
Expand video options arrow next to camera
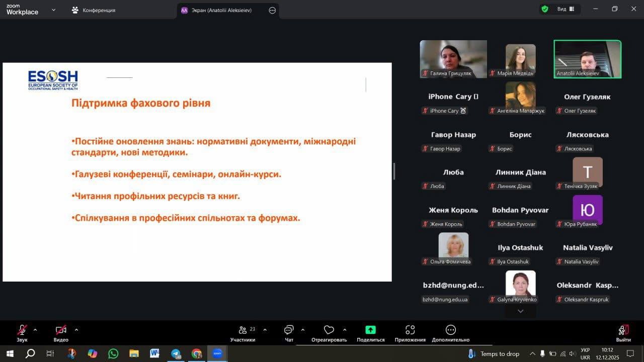tap(76, 330)
